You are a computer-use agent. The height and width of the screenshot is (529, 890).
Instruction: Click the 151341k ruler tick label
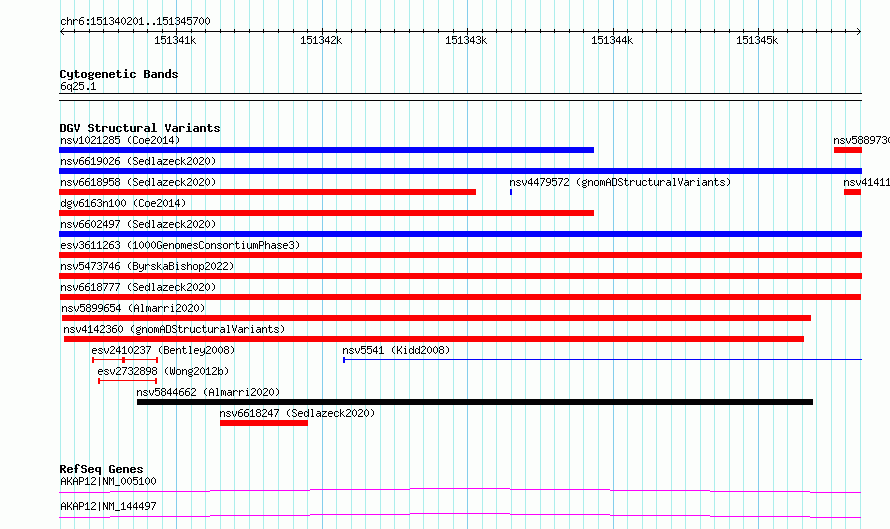pyautogui.click(x=175, y=40)
